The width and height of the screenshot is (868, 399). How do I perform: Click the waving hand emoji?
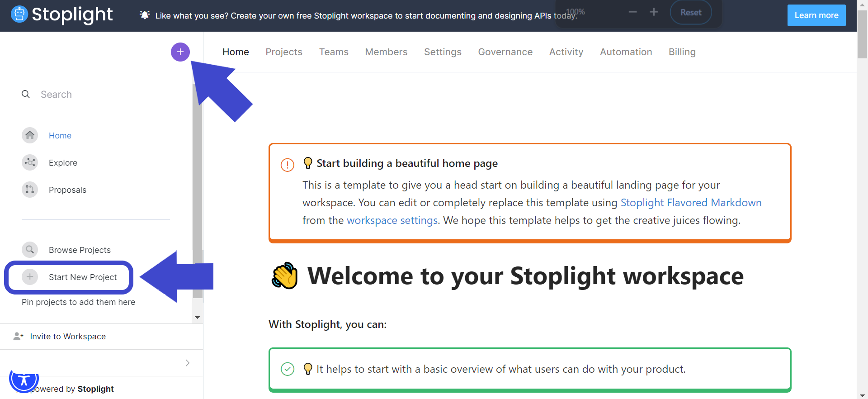click(285, 275)
